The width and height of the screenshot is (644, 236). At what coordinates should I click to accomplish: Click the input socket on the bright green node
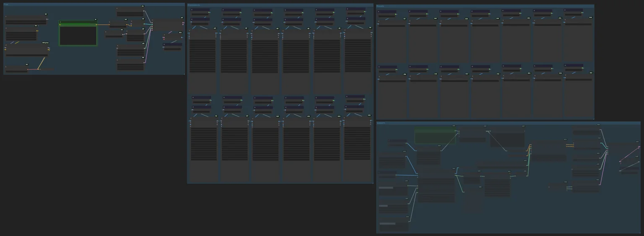click(60, 25)
